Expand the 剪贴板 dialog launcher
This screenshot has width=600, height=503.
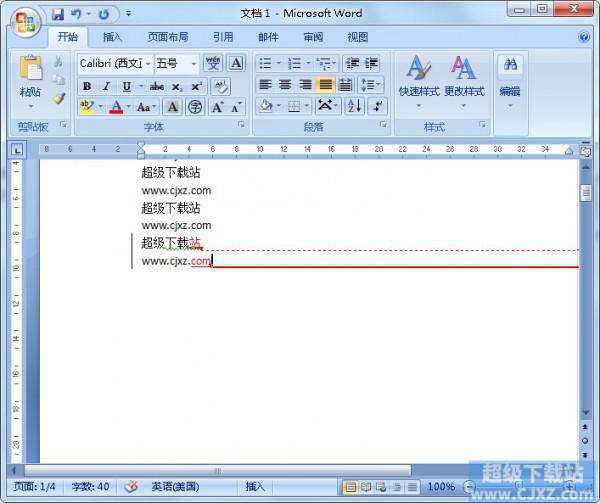(63, 124)
